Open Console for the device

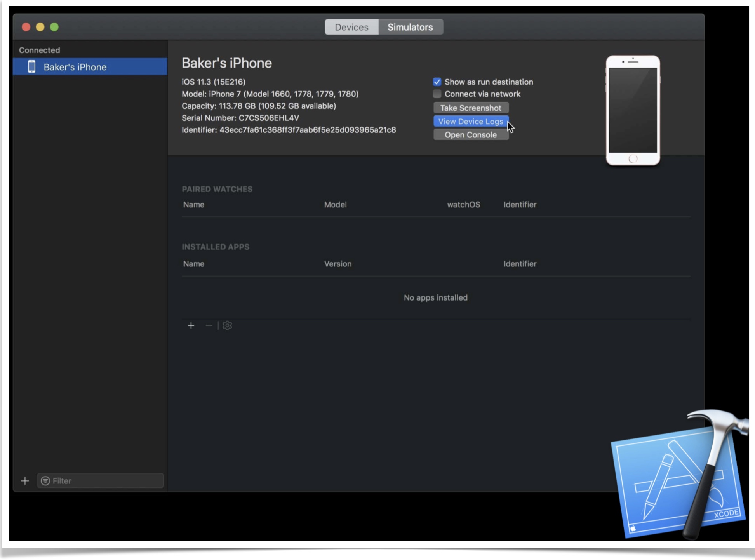470,135
